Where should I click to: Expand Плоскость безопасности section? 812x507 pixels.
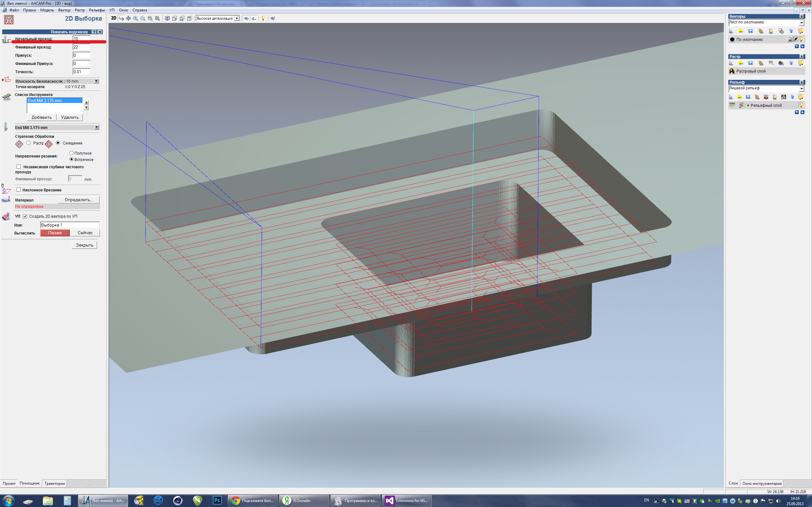point(96,81)
